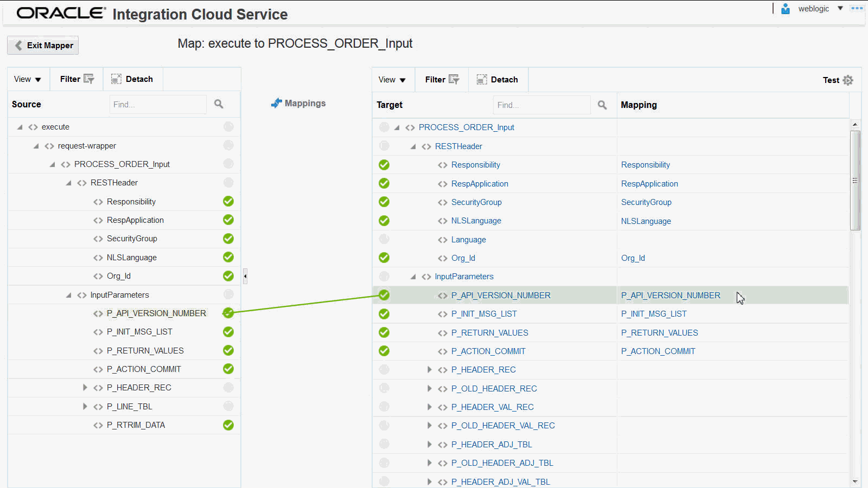Viewport: 868px width, 488px height.
Task: Click target NLSLanguage mapped checkmark
Action: pyautogui.click(x=384, y=221)
